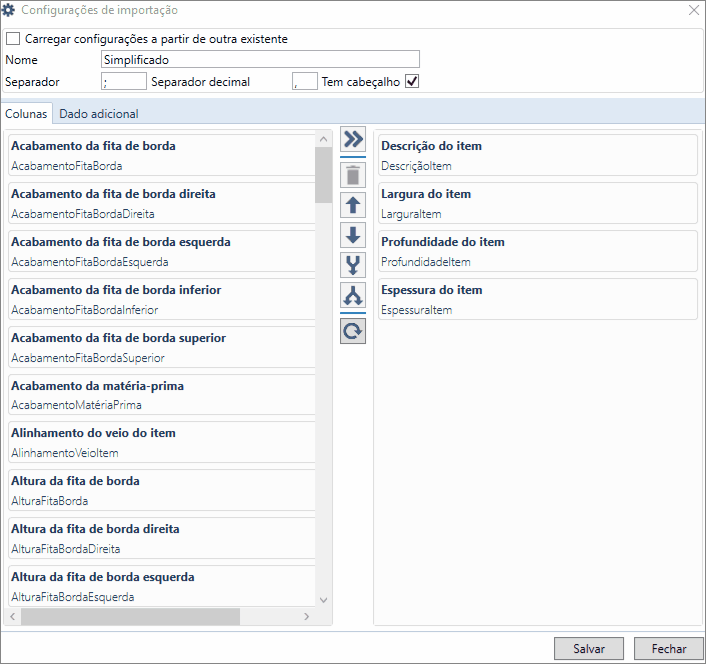The width and height of the screenshot is (706, 664).
Task: Select Profundidade do item column
Action: coord(538,252)
